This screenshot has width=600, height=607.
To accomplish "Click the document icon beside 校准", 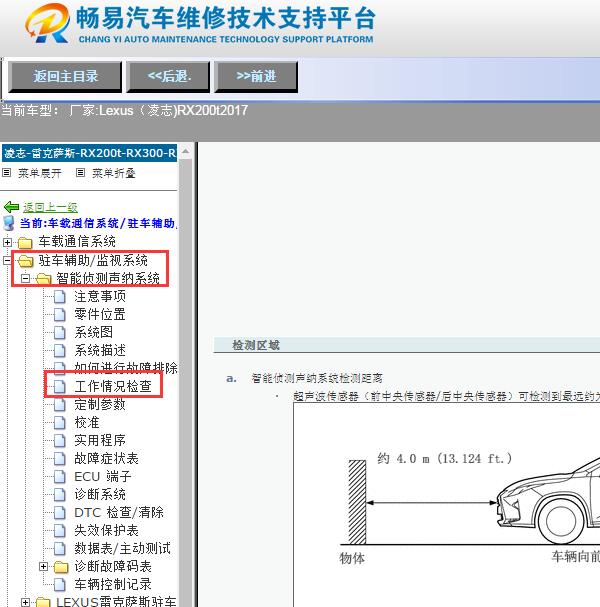I will point(60,422).
